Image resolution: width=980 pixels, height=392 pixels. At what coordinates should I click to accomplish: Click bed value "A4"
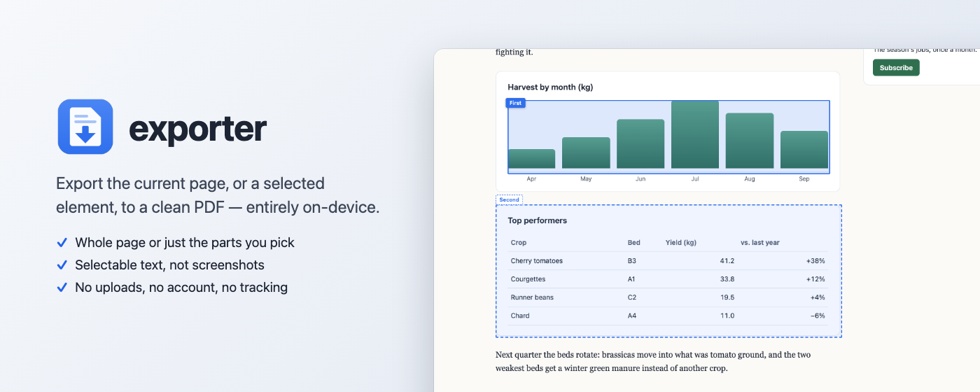pos(632,316)
